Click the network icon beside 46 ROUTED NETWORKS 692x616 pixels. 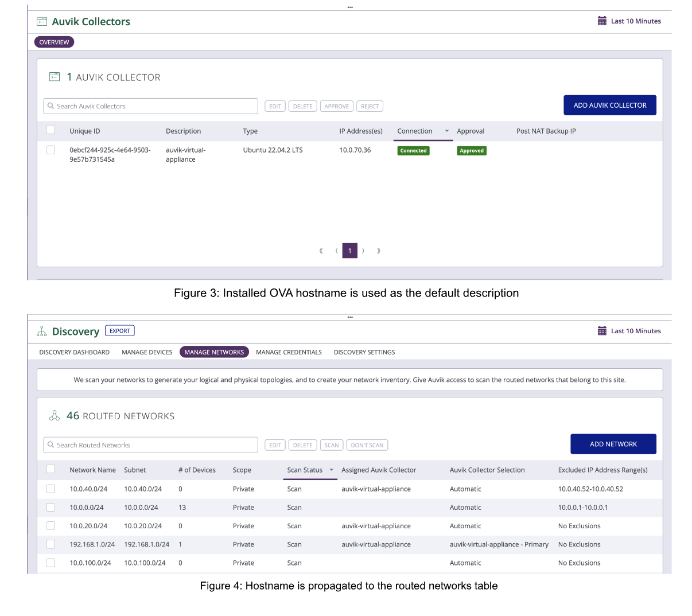point(55,416)
